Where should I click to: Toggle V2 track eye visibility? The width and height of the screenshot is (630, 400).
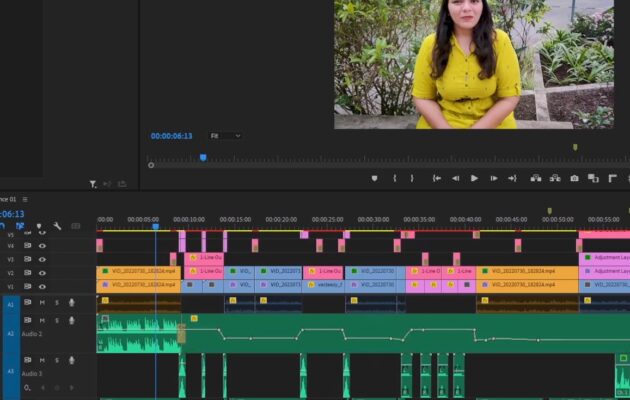(42, 272)
